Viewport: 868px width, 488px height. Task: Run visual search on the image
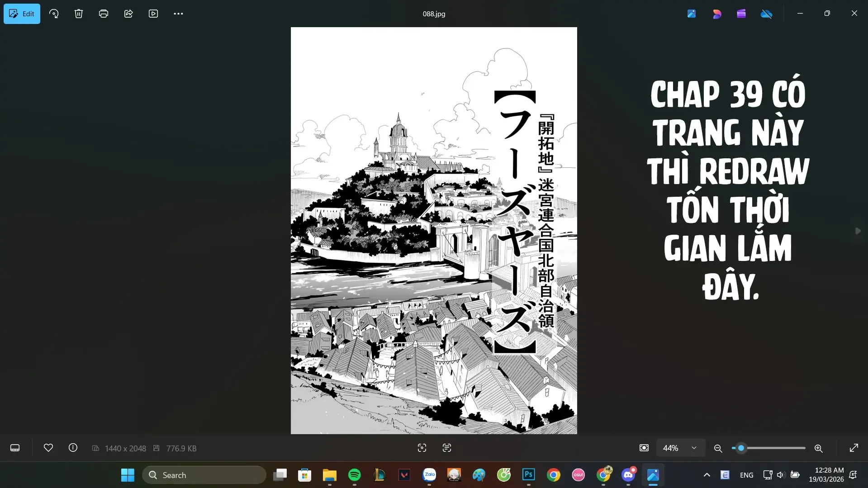coord(422,448)
